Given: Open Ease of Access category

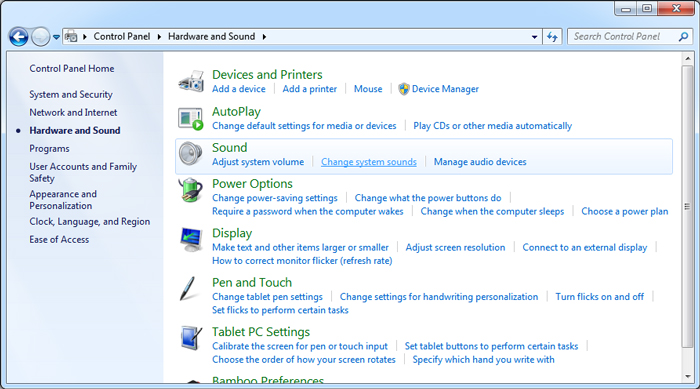Looking at the screenshot, I should point(59,239).
